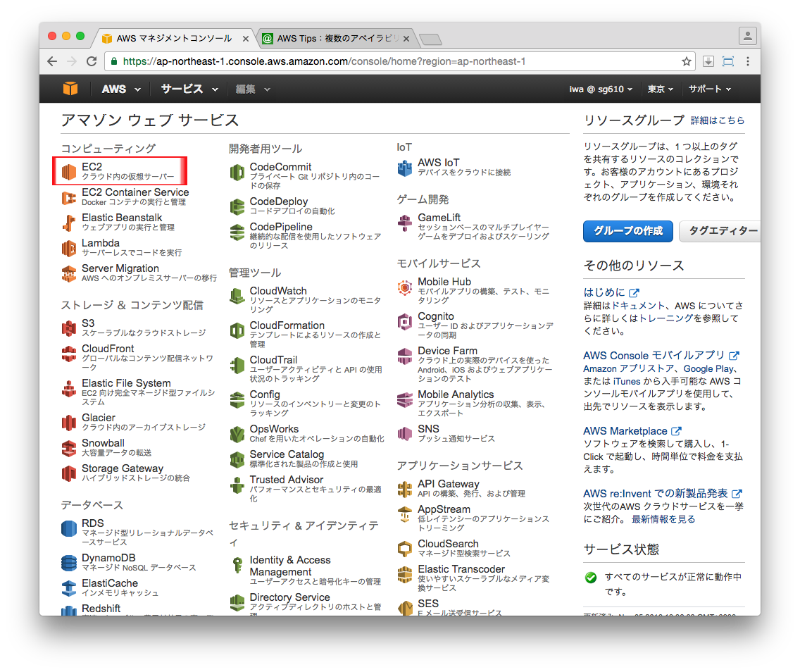The height and width of the screenshot is (672, 800).
Task: Click the Google Play link
Action: 708,369
